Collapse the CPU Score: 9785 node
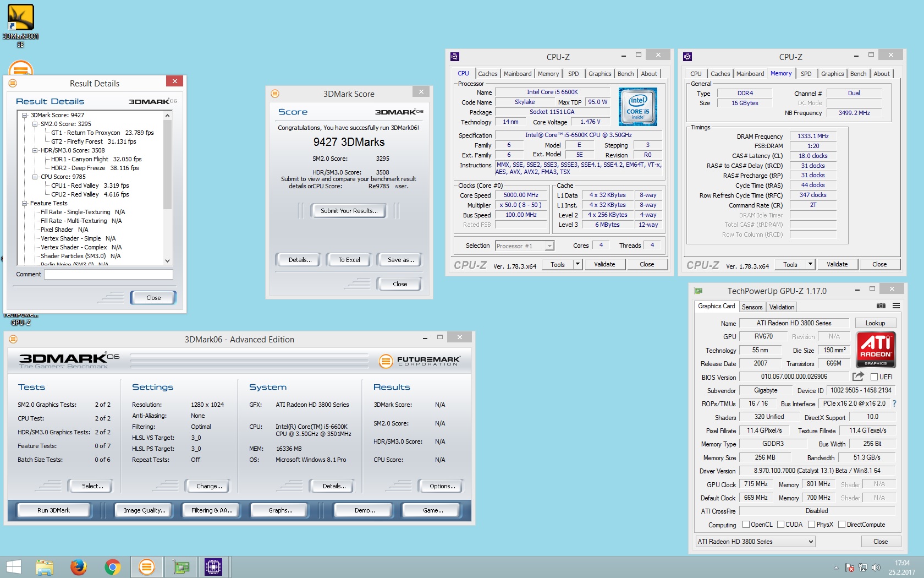The height and width of the screenshot is (578, 924). [35, 177]
